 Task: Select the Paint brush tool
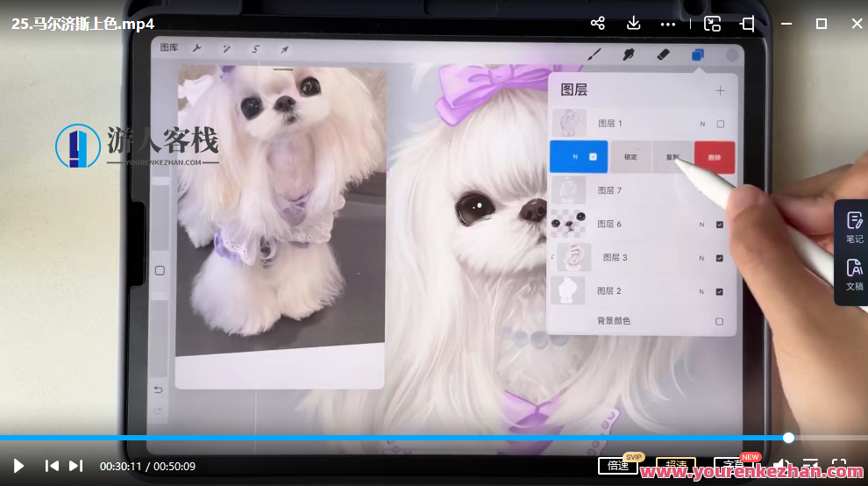(594, 54)
